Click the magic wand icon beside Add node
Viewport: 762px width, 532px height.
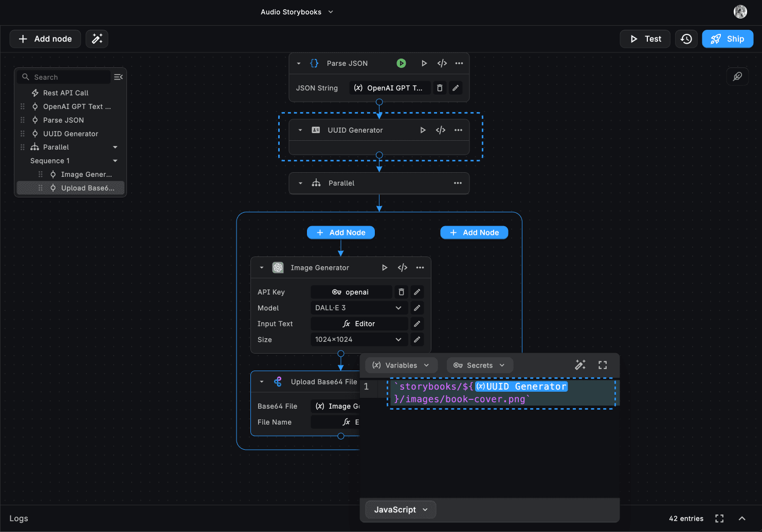pyautogui.click(x=97, y=39)
